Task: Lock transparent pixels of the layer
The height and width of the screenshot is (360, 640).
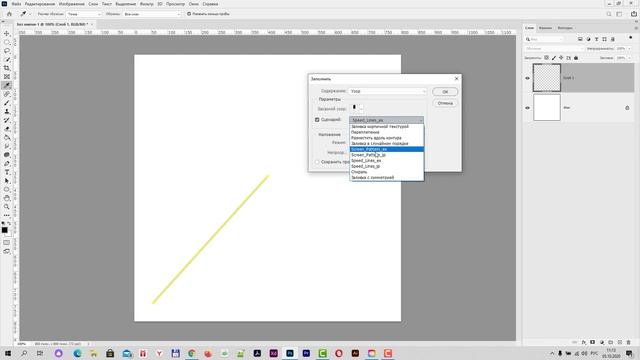Action: pyautogui.click(x=547, y=58)
